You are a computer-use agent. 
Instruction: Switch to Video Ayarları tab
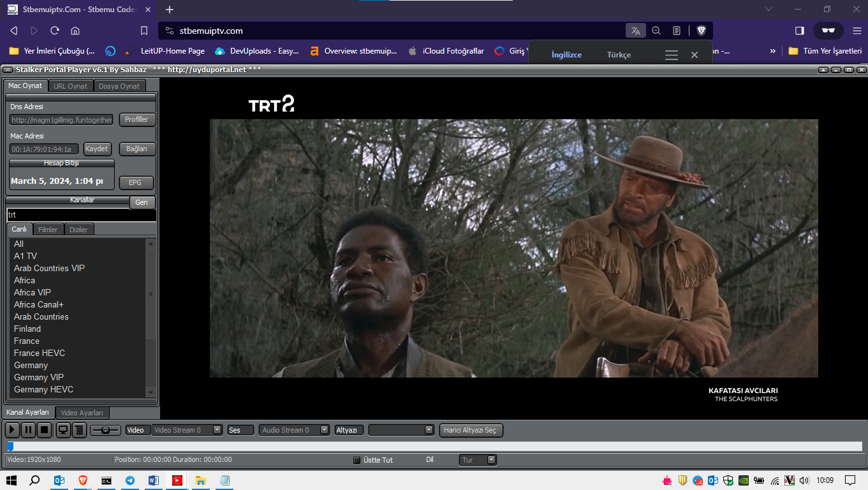[x=82, y=413]
